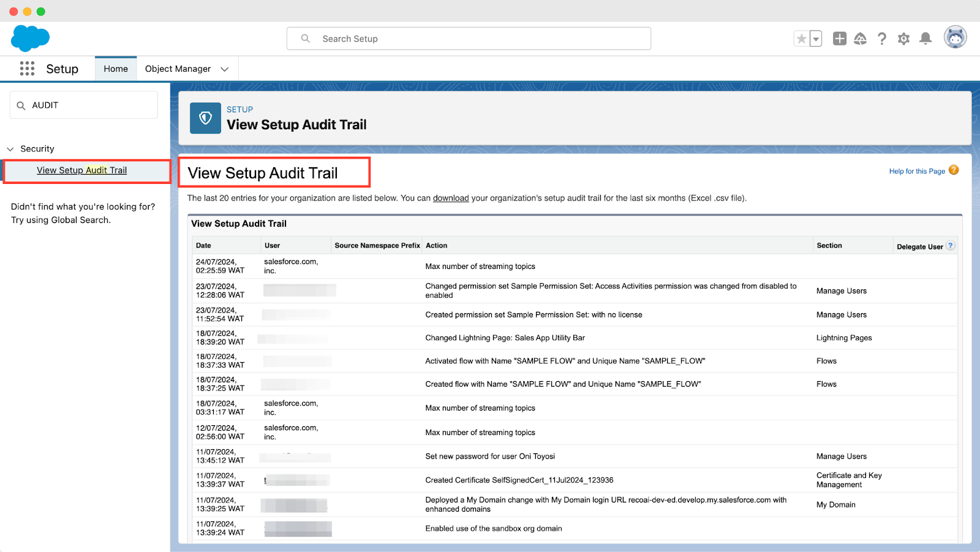980x552 pixels.
Task: Click the Certificate and Key Management cell
Action: point(849,480)
